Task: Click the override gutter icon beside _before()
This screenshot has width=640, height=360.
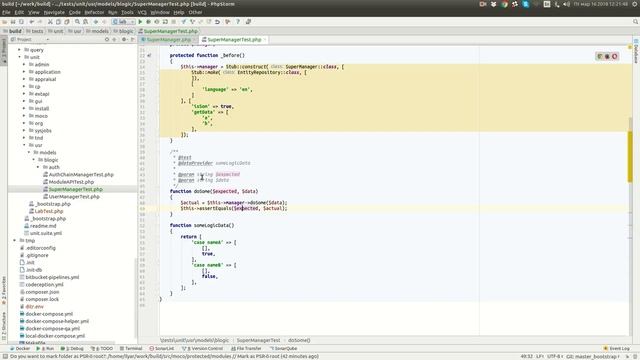Action: point(149,55)
